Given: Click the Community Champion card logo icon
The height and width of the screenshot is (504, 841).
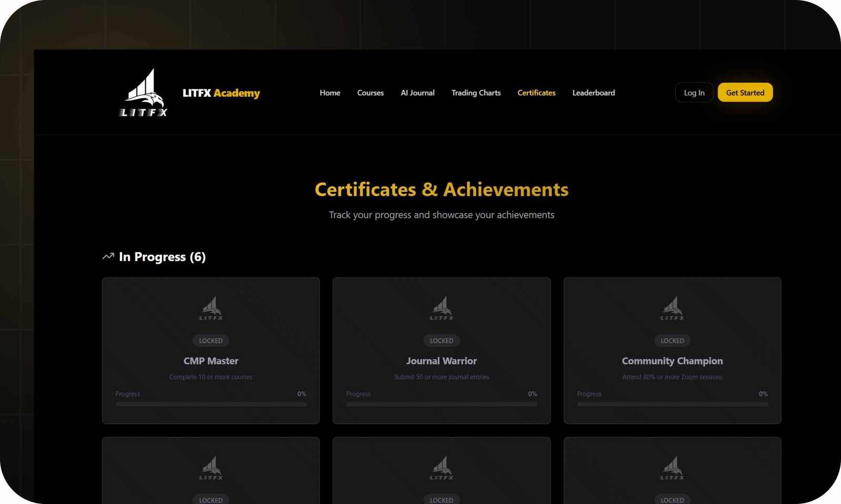Looking at the screenshot, I should (x=672, y=308).
